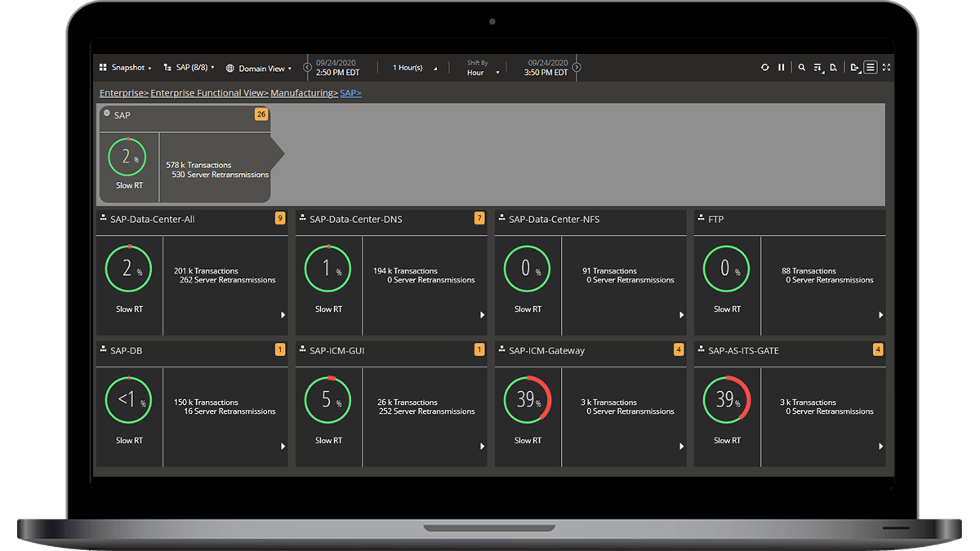This screenshot has height=551, width=980.
Task: Navigate to the Enterprise breadcrumb link
Action: tap(121, 92)
